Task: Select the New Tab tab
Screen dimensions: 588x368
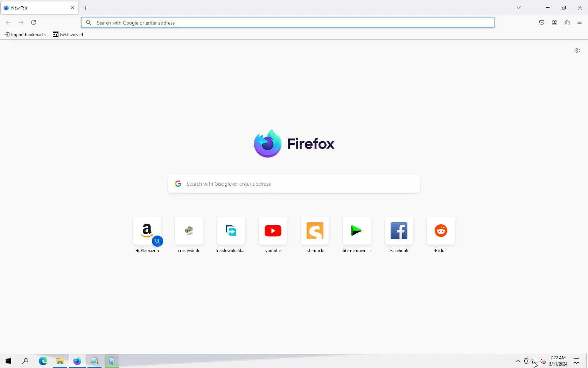Action: pos(39,8)
